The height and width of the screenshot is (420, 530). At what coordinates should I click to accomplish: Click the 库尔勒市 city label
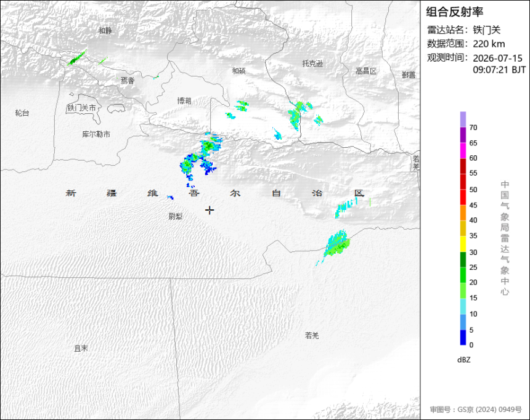(x=96, y=134)
